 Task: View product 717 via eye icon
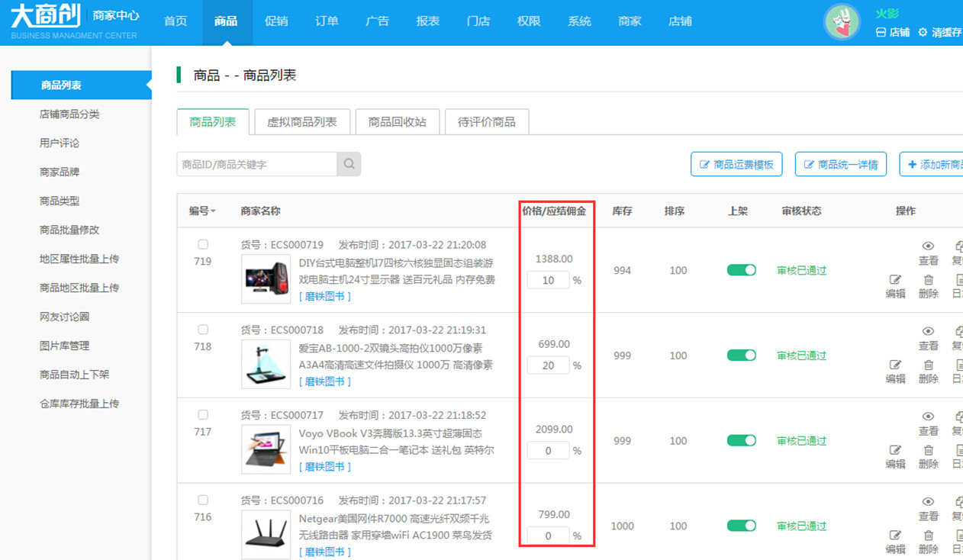click(x=928, y=417)
